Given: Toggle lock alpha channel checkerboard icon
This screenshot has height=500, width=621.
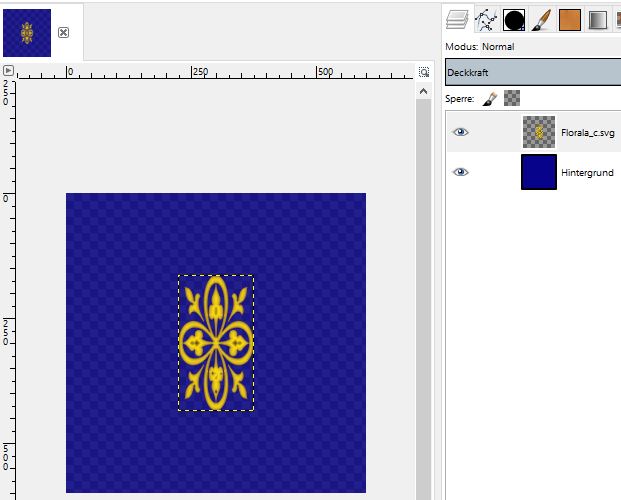Looking at the screenshot, I should pyautogui.click(x=512, y=98).
